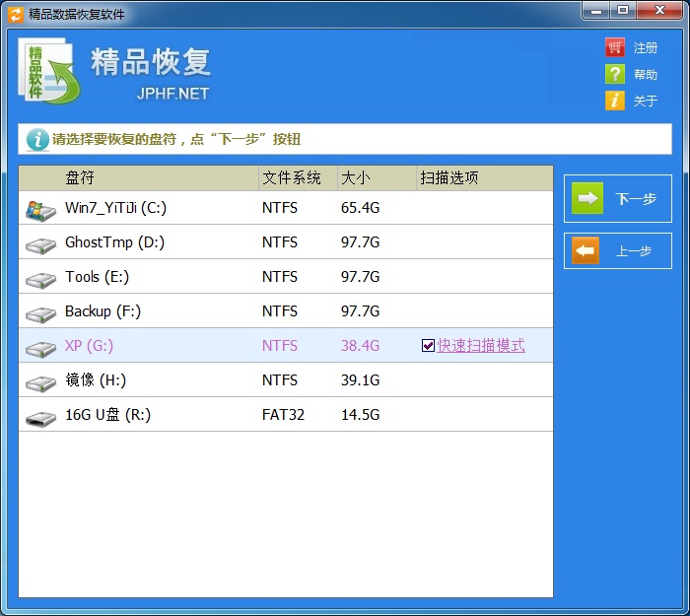Select the Win7_YiTiJi (C:) drive
The width and height of the screenshot is (690, 616).
click(286, 208)
